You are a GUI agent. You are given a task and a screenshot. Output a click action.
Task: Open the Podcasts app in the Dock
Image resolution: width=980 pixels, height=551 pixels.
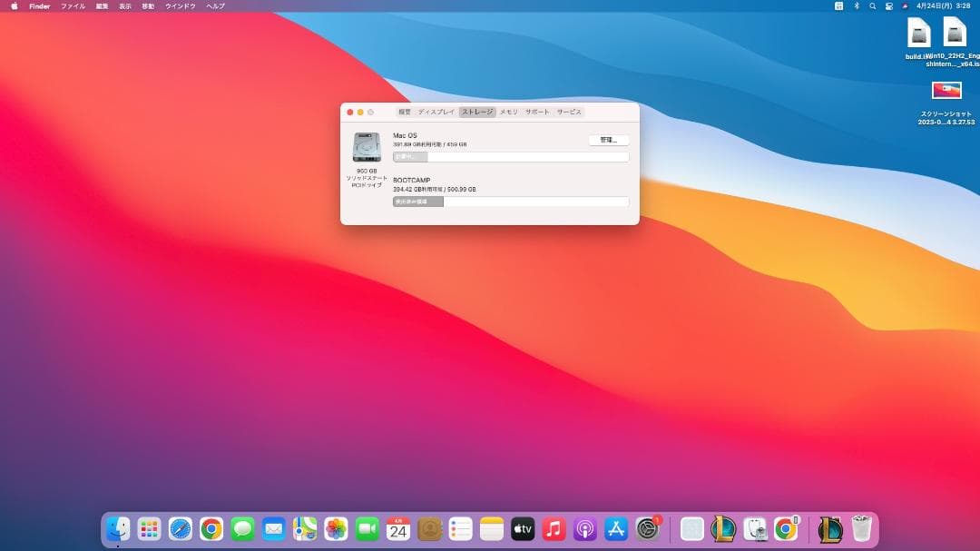(583, 528)
